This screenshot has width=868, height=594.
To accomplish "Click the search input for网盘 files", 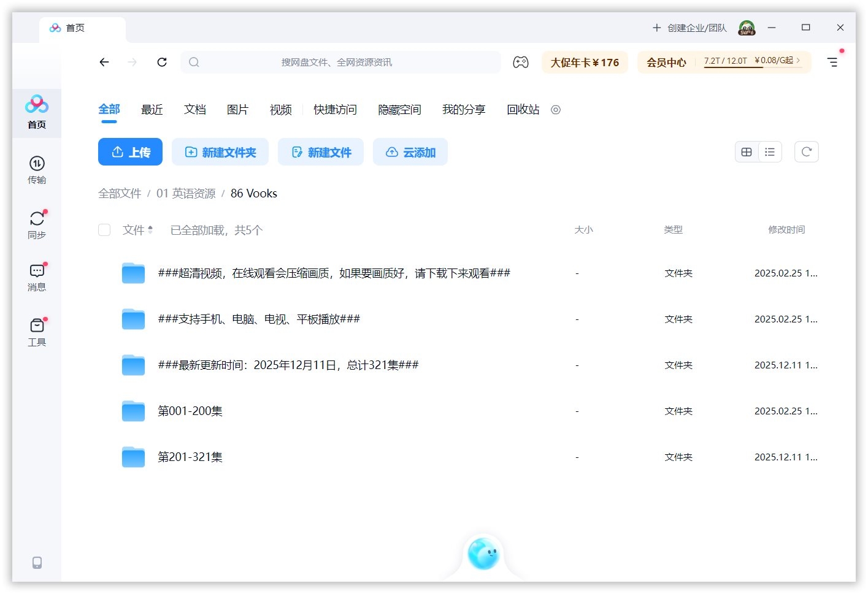I will coord(340,62).
